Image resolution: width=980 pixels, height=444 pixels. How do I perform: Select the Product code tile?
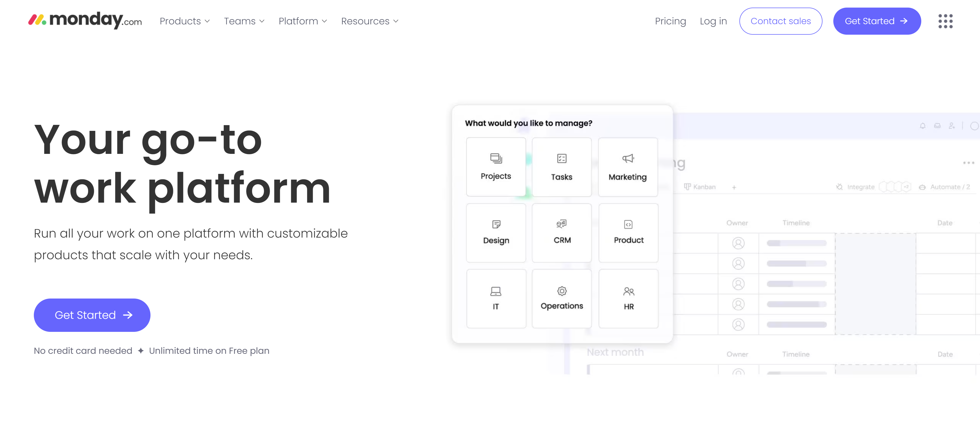click(x=628, y=233)
